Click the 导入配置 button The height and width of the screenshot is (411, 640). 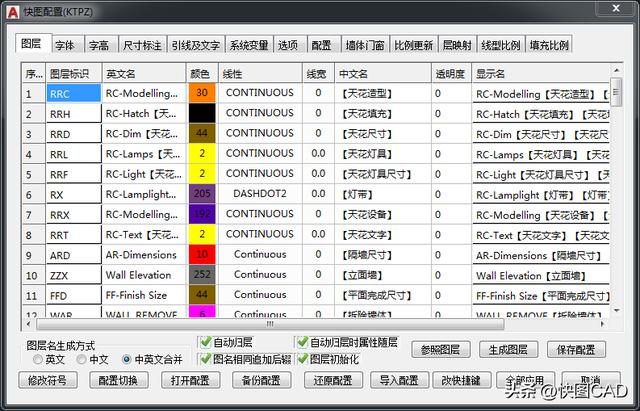tap(400, 380)
